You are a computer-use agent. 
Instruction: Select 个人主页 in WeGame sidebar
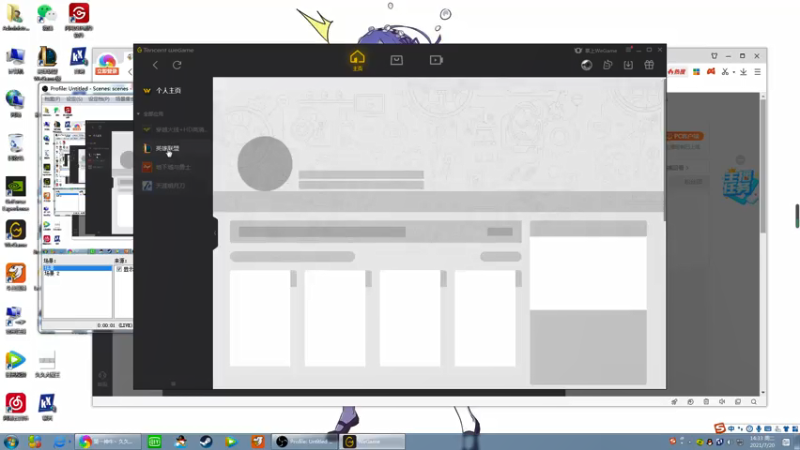pyautogui.click(x=173, y=90)
